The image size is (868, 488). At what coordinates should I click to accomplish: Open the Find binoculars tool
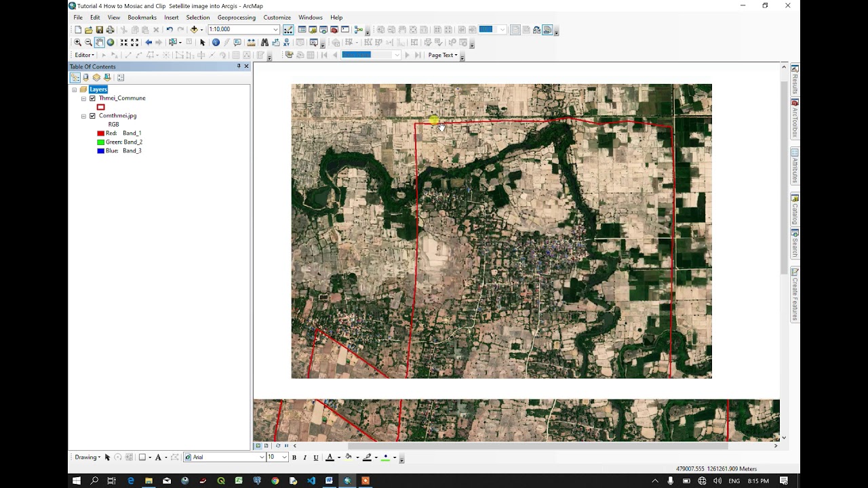click(264, 42)
